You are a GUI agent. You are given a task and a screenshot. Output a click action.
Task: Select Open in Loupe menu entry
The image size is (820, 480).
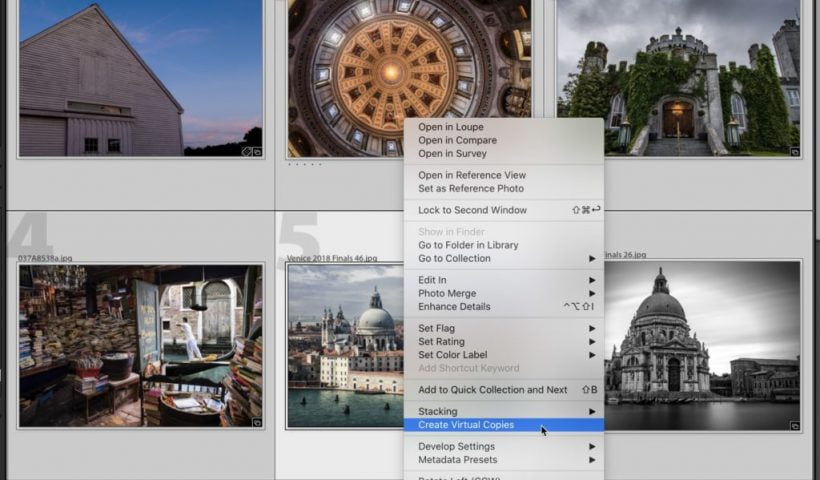[450, 127]
